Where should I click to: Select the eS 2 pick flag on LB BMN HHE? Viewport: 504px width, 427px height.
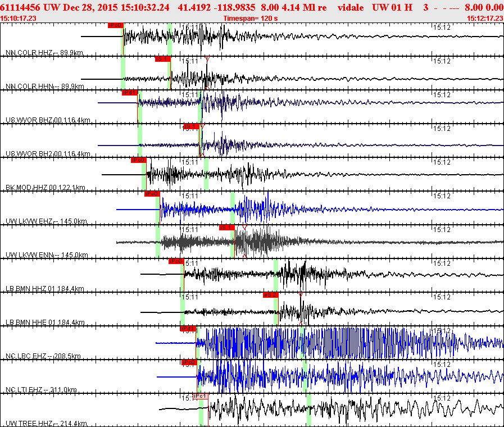tap(270, 296)
